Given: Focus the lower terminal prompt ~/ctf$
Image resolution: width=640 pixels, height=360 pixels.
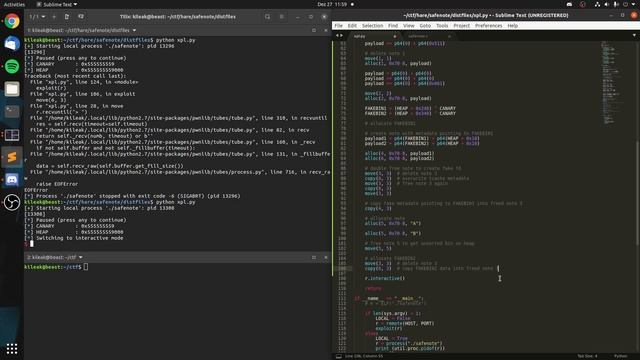Looking at the screenshot, I should 56,267.
